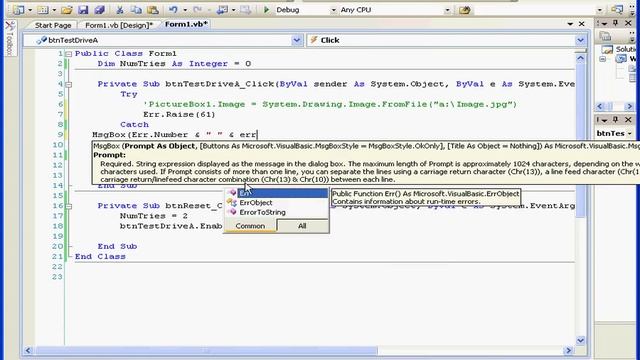Image resolution: width=640 pixels, height=360 pixels.
Task: Open the Toolbox side tab
Action: [10, 39]
